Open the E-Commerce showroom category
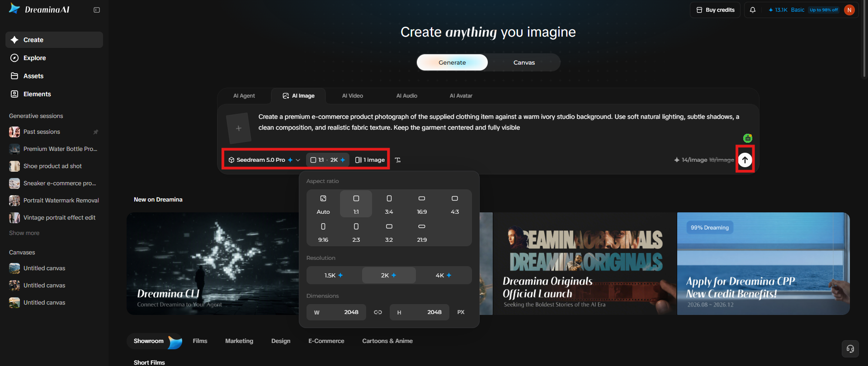Viewport: 868px width, 366px height. point(326,341)
